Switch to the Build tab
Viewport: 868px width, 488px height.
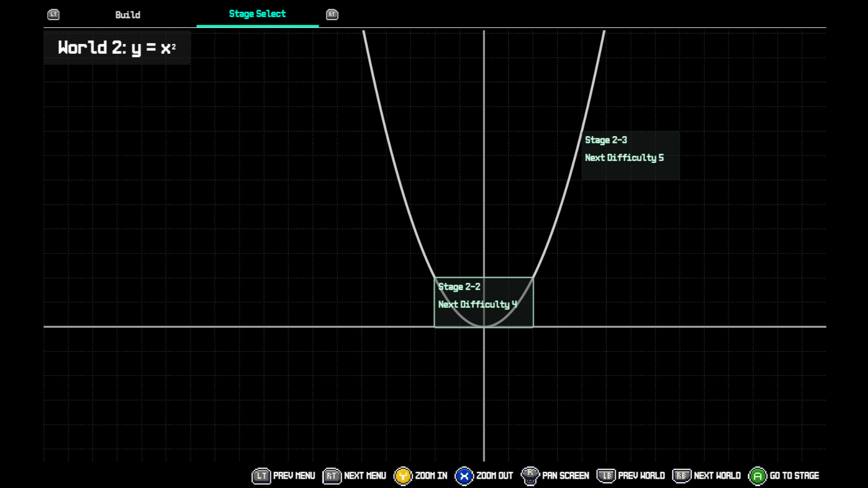click(x=127, y=15)
